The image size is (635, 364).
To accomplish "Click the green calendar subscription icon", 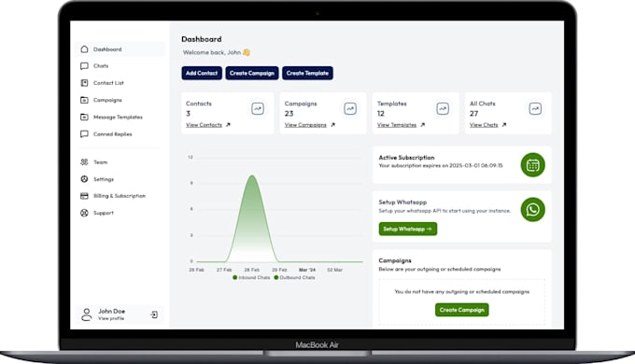I will (x=532, y=165).
